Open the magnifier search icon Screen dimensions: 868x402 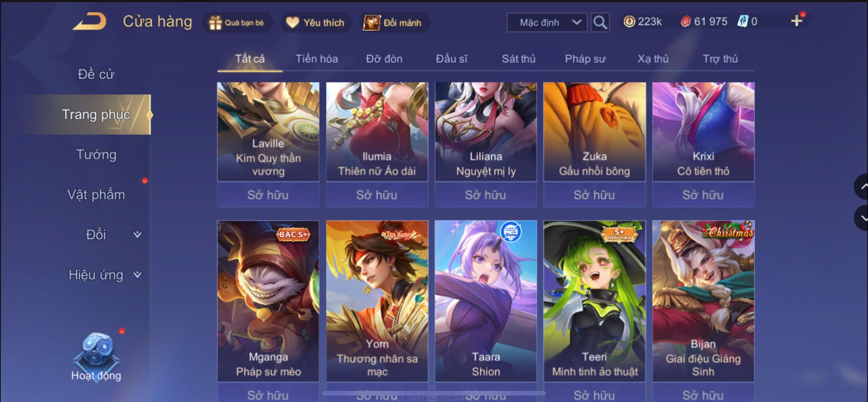[600, 22]
